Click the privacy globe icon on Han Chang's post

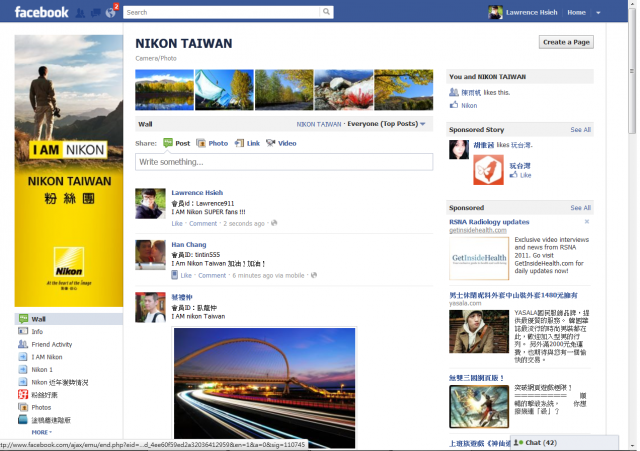314,275
